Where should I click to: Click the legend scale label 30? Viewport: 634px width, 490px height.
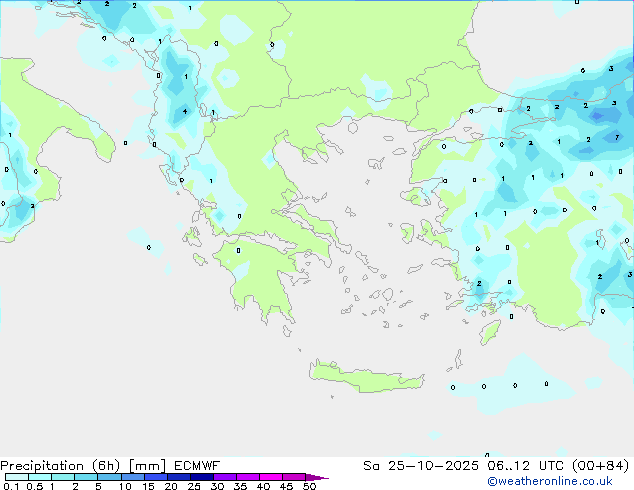217,486
